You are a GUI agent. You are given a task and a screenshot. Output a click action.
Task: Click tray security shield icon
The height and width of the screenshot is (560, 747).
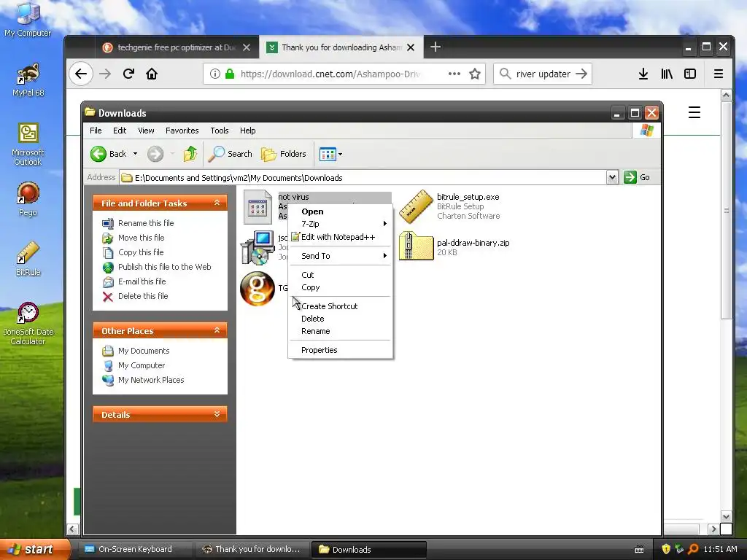click(666, 549)
